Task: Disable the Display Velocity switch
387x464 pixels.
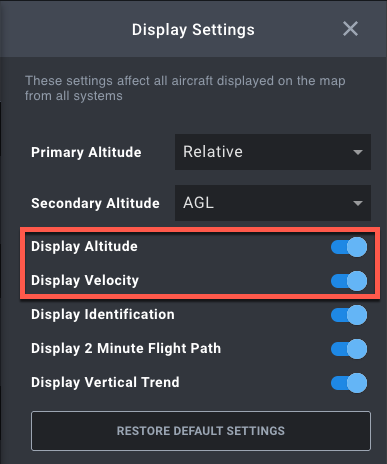Action: [349, 281]
